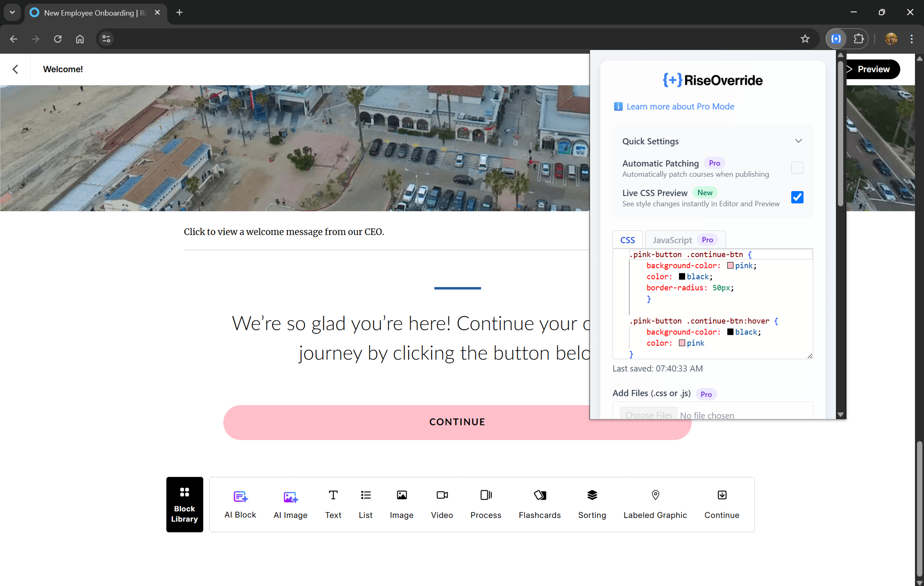Image resolution: width=924 pixels, height=586 pixels.
Task: Click the pink color swatch in background-color
Action: pos(730,265)
